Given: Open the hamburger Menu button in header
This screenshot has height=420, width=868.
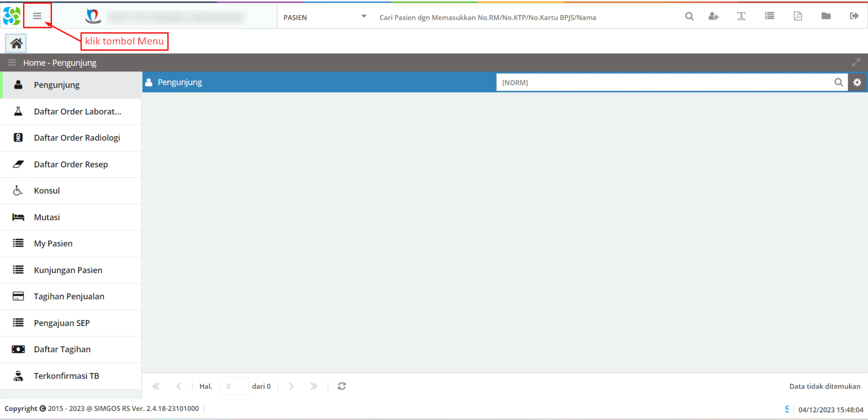Looking at the screenshot, I should click(x=37, y=16).
